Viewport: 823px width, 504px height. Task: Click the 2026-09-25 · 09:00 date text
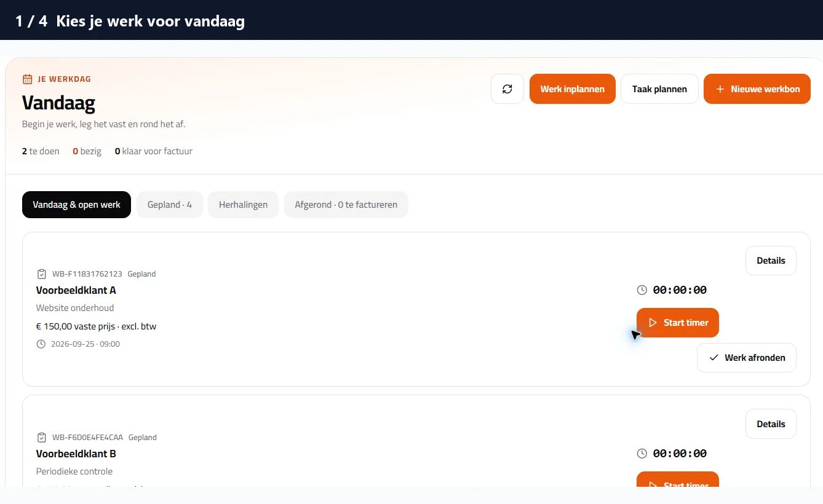[x=85, y=344]
